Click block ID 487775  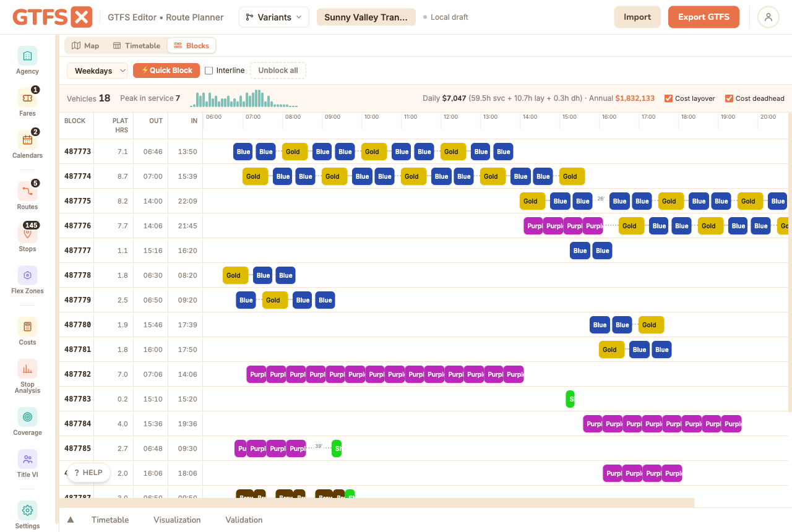77,201
